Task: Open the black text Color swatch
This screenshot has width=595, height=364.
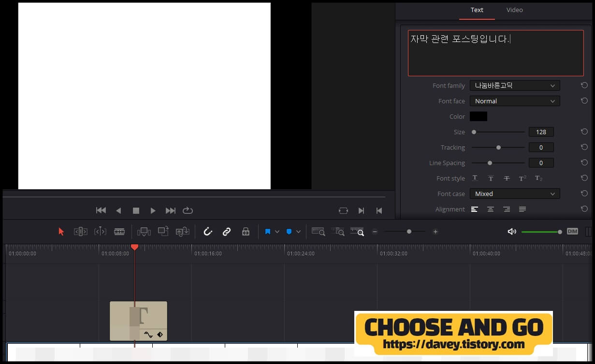Action: point(479,116)
